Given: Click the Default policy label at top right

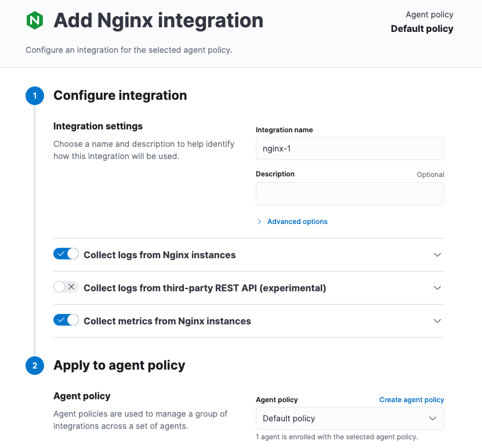Looking at the screenshot, I should click(422, 28).
